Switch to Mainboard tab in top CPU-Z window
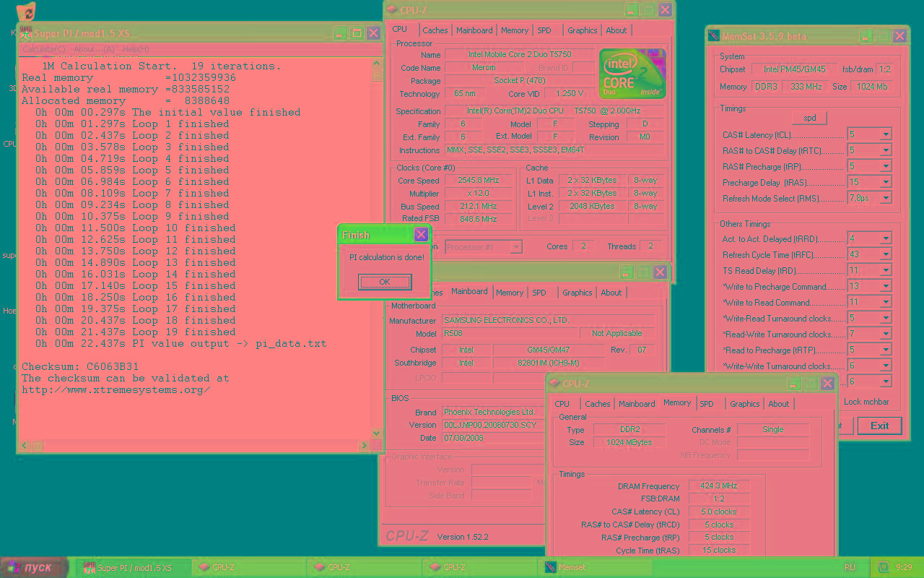 [474, 30]
